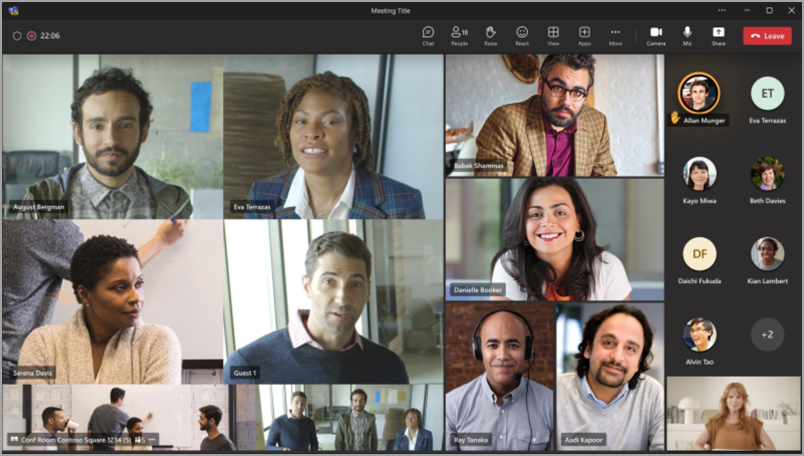The height and width of the screenshot is (456, 804).
Task: Click the red recording indicator
Action: [31, 35]
